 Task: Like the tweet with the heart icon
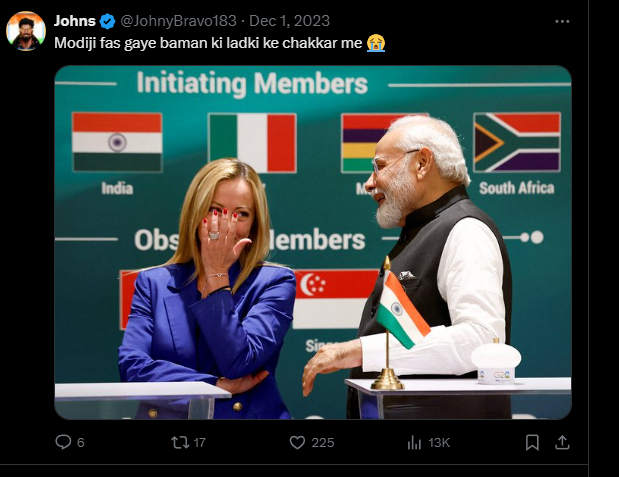(x=297, y=442)
